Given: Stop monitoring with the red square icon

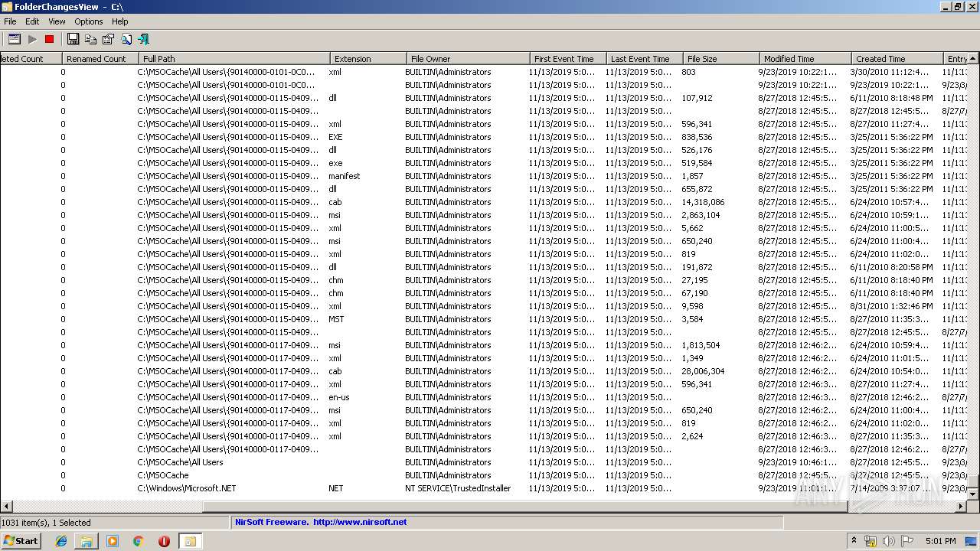Looking at the screenshot, I should (x=50, y=39).
